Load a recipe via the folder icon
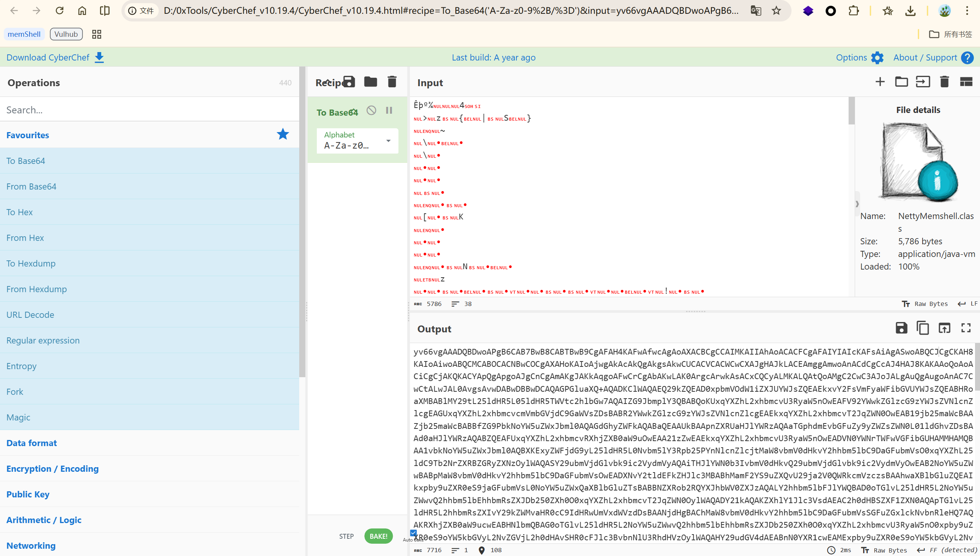This screenshot has width=980, height=556. 370,82
